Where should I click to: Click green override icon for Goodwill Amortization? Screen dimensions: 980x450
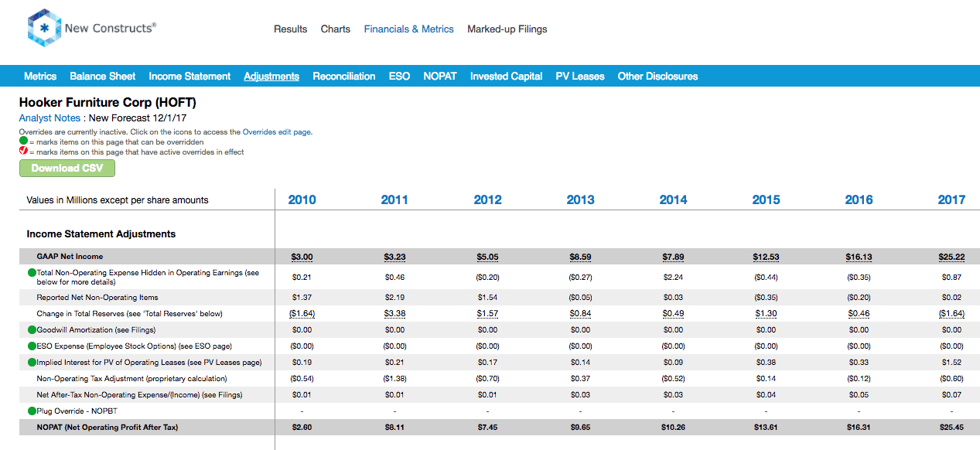pos(32,329)
